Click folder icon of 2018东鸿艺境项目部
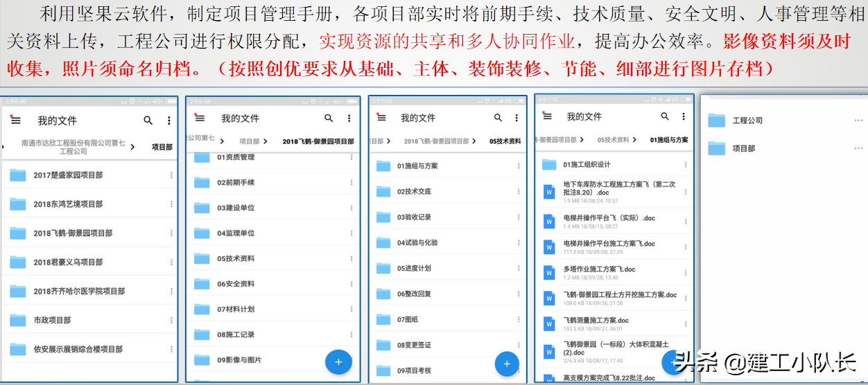868x385 pixels. tap(18, 204)
